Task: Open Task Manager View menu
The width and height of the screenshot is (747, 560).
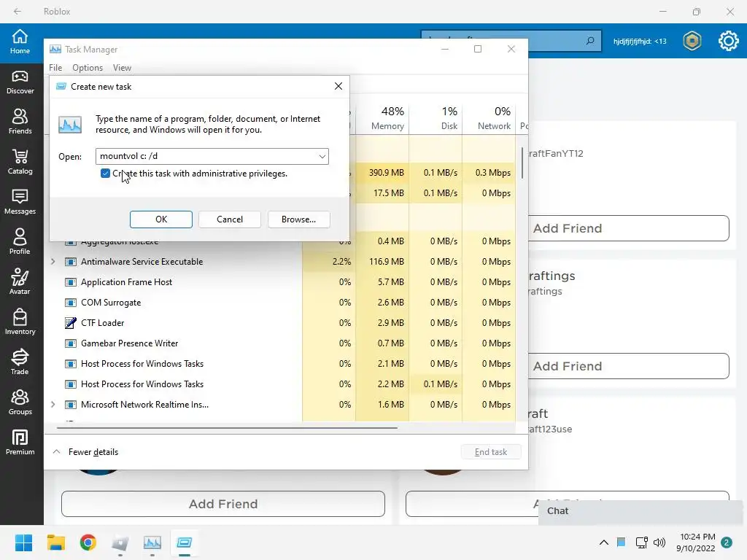Action: click(122, 68)
